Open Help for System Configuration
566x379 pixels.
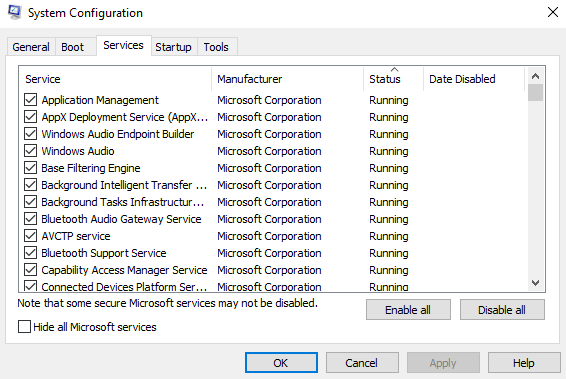point(524,363)
